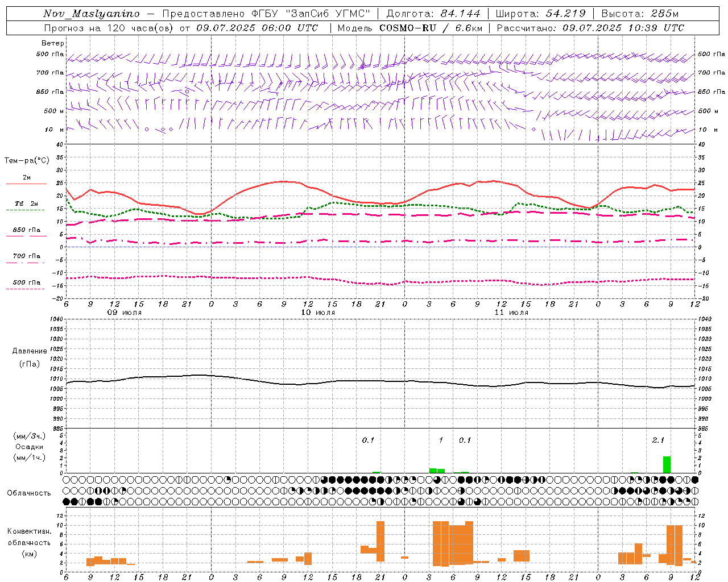Click the Рассчитано: 09.07.2025 10:39 UTC timestamp
The height and width of the screenshot is (582, 728).
[590, 28]
